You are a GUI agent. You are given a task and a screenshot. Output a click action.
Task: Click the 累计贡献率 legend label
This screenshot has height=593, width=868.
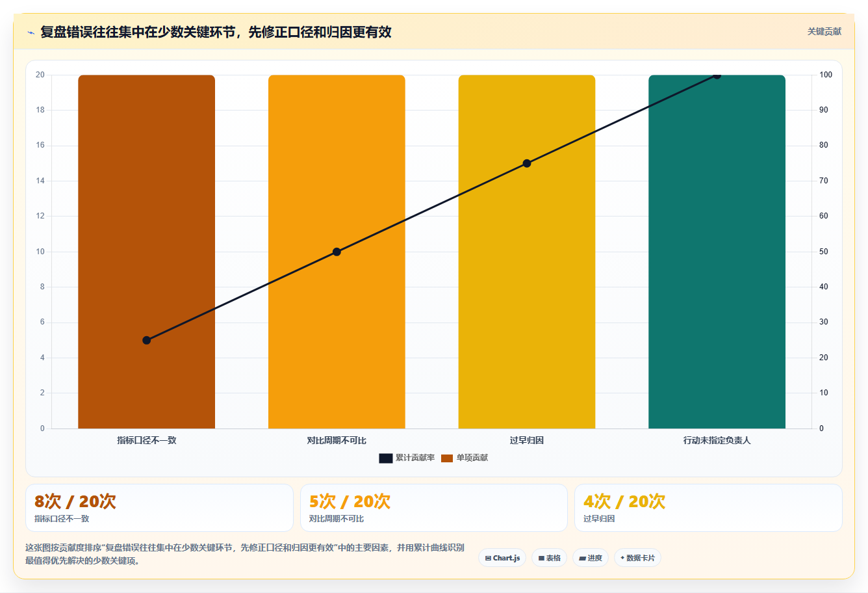coord(415,458)
